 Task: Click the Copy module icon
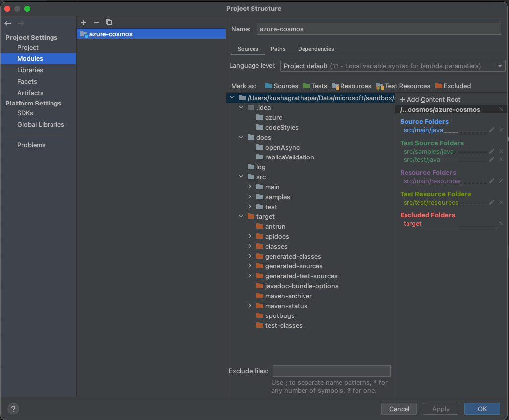(x=109, y=22)
